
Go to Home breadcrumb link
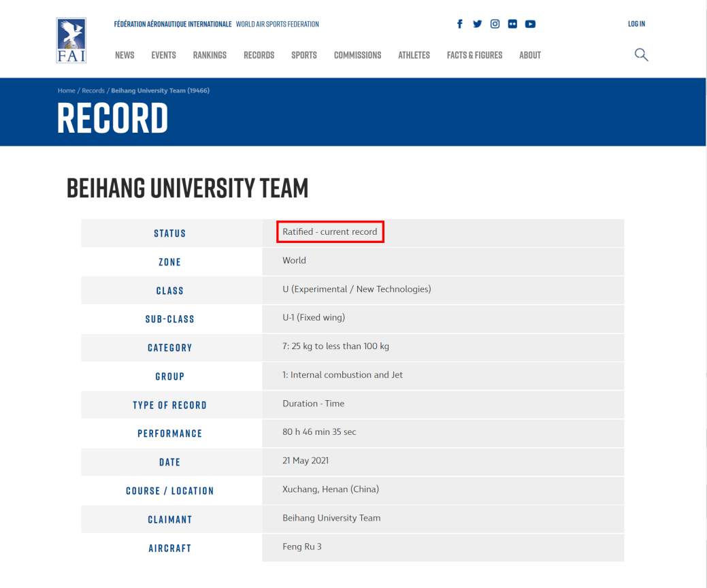66,91
